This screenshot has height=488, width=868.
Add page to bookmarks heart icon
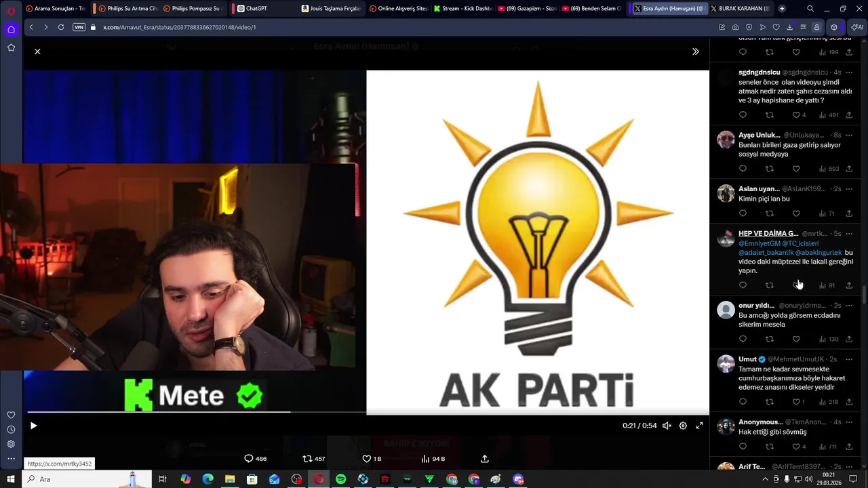pyautogui.click(x=776, y=27)
